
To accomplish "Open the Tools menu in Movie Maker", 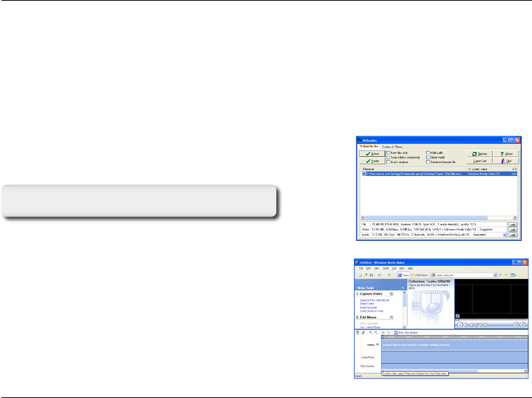I will pos(386,268).
